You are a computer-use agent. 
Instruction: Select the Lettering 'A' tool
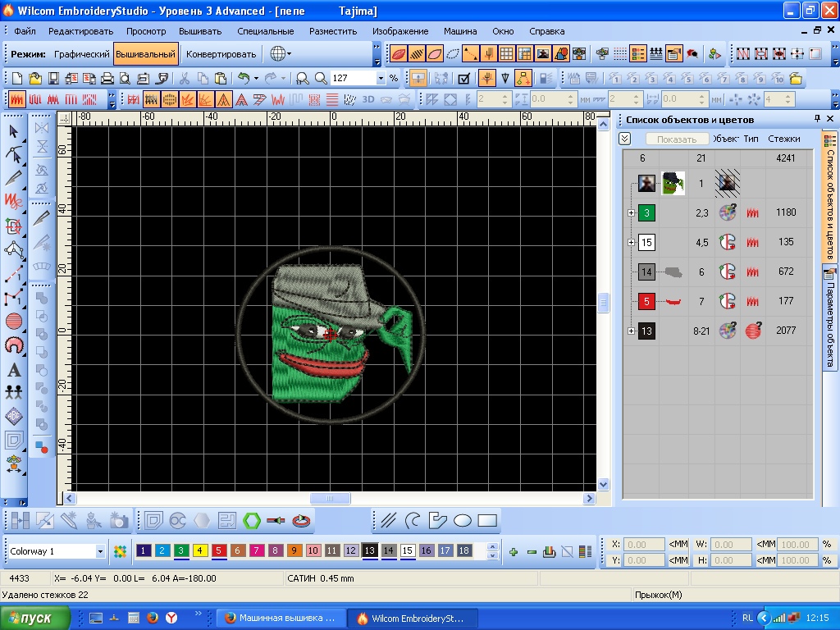[14, 370]
